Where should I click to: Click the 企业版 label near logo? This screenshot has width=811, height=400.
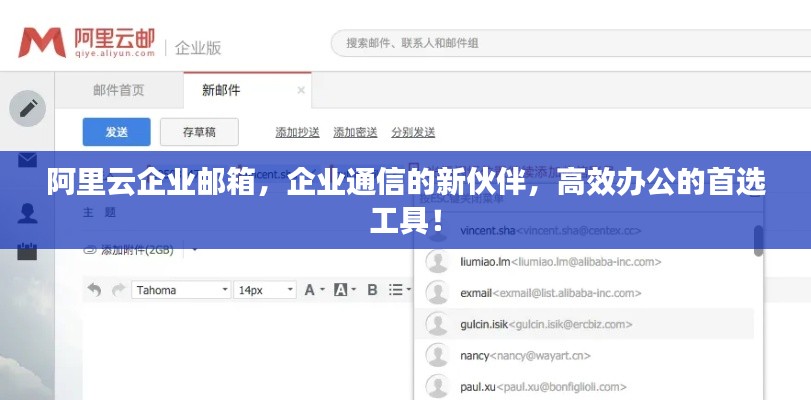tap(198, 48)
